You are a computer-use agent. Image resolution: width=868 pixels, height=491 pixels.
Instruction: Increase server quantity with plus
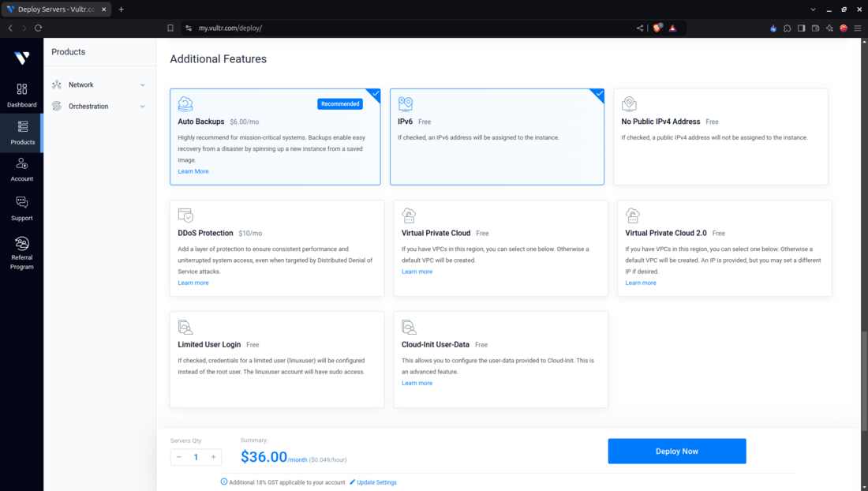213,457
